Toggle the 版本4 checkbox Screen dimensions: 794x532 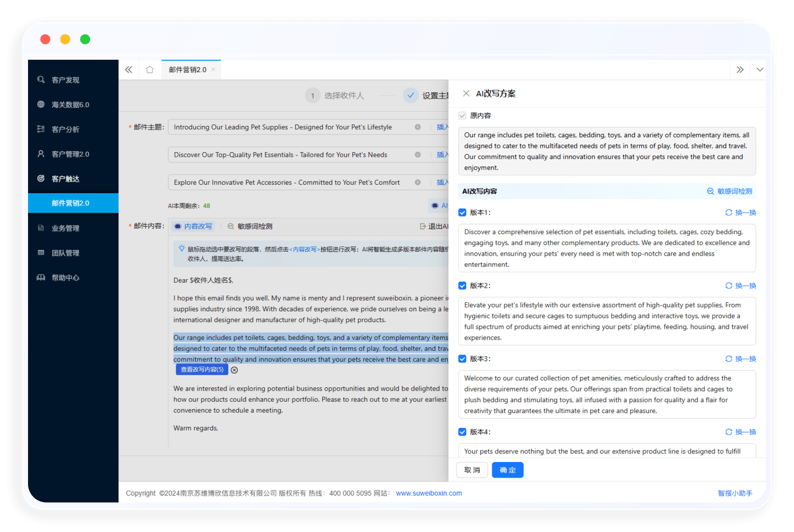point(462,432)
